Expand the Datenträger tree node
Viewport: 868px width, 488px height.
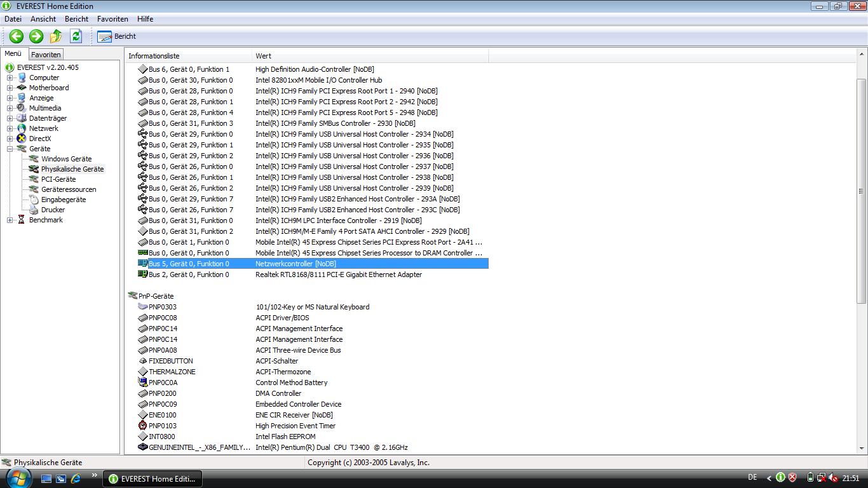[10, 118]
